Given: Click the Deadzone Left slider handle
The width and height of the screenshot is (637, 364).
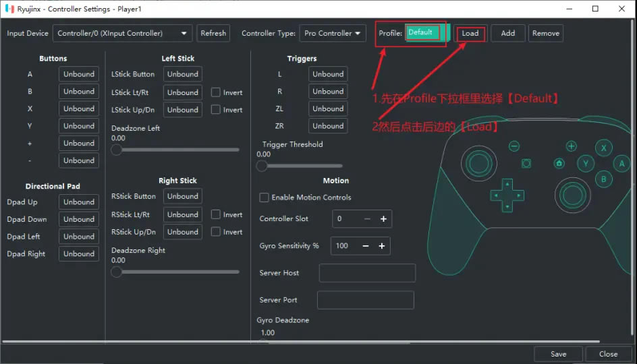Looking at the screenshot, I should (117, 150).
